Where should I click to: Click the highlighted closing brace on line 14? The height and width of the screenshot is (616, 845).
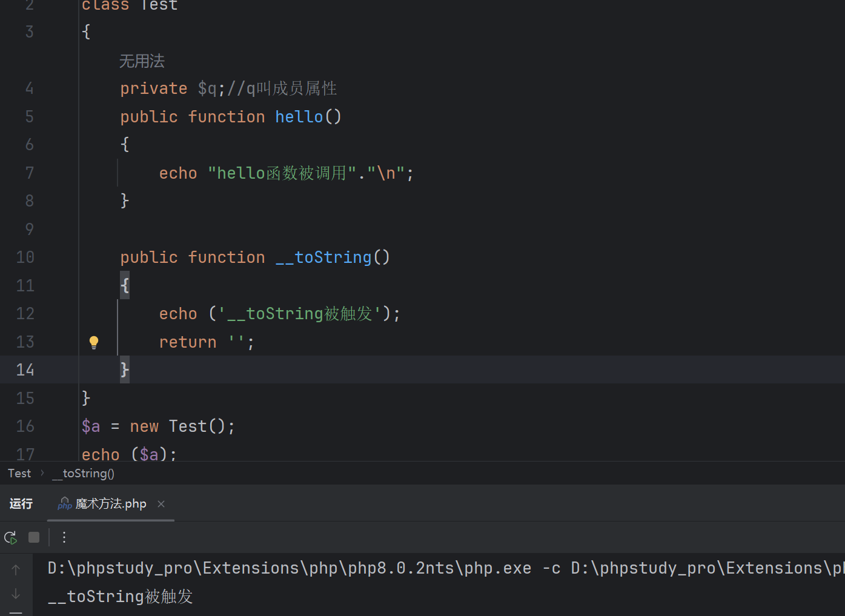point(125,369)
